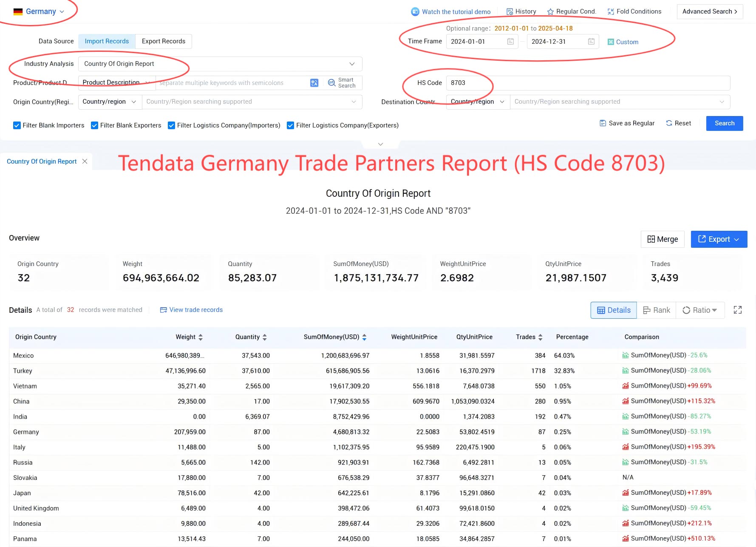The image size is (756, 547).
Task: Toggle Filter Blank Importers checkbox
Action: click(17, 125)
